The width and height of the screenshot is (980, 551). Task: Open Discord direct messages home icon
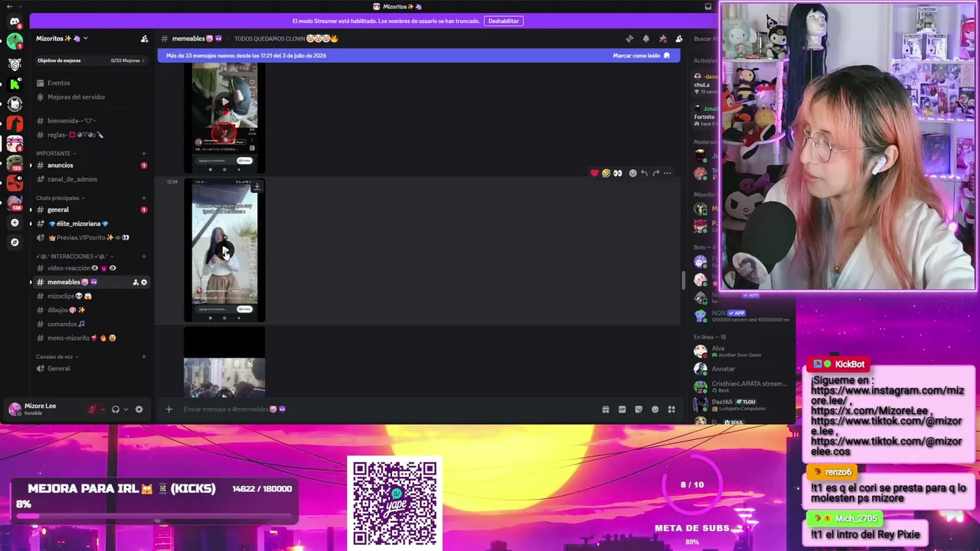(15, 21)
